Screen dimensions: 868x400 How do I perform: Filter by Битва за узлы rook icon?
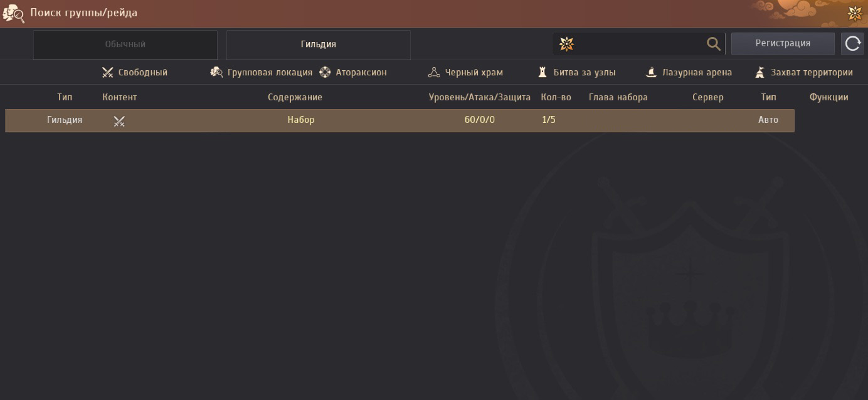click(542, 73)
